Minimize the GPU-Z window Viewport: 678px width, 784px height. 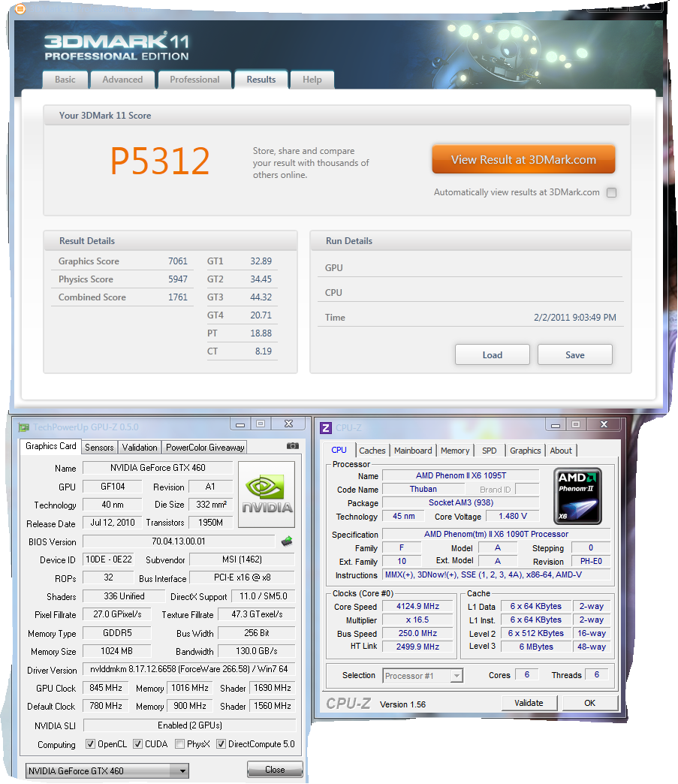[240, 424]
